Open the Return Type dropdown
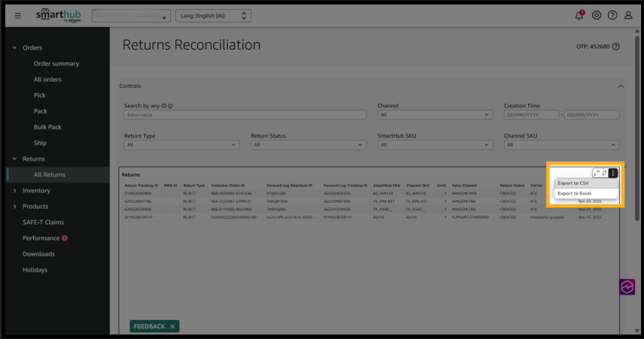The width and height of the screenshot is (644, 339). point(181,144)
